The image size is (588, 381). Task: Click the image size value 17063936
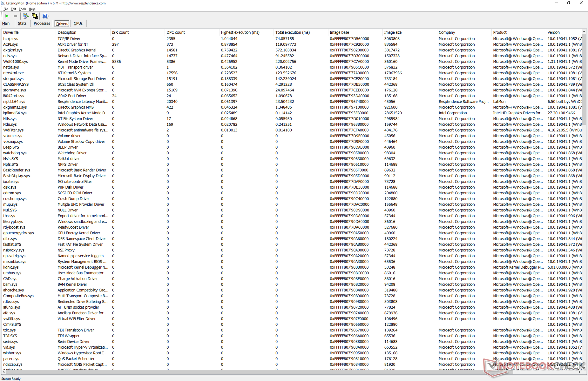click(x=393, y=73)
